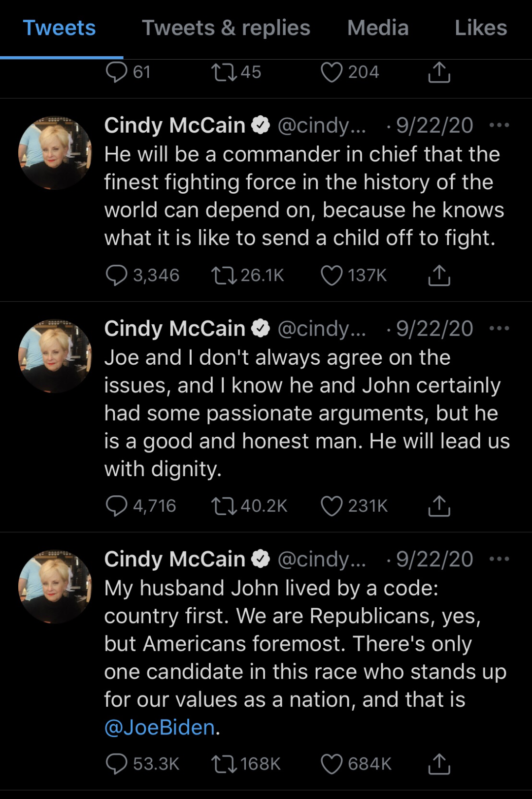Tap Cindy McCain avatar on bottom tweet
The height and width of the screenshot is (799, 532).
pos(55,587)
